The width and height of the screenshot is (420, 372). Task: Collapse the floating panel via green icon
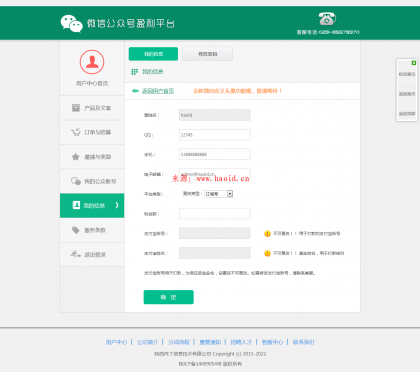[x=414, y=63]
